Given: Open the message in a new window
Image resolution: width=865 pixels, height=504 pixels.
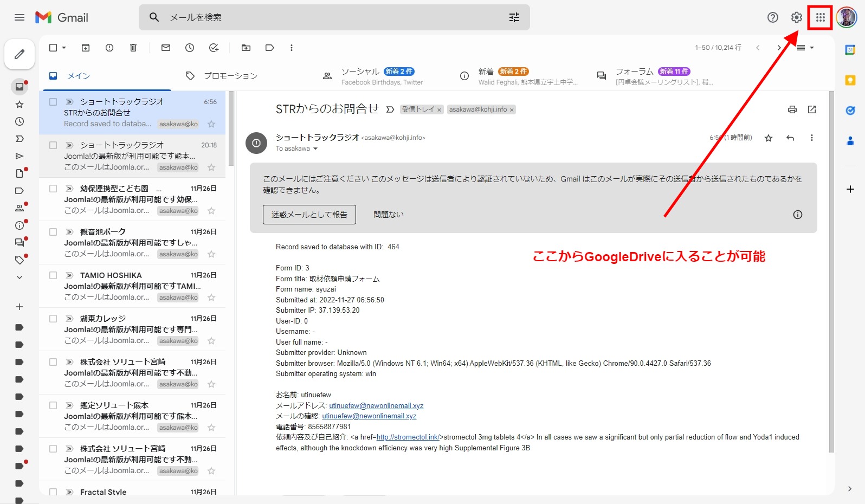Looking at the screenshot, I should point(812,109).
